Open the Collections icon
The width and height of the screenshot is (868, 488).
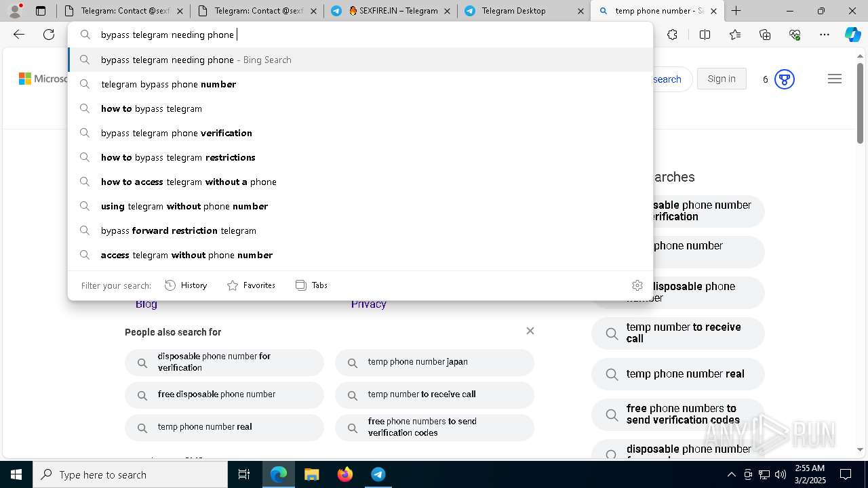coord(765,35)
